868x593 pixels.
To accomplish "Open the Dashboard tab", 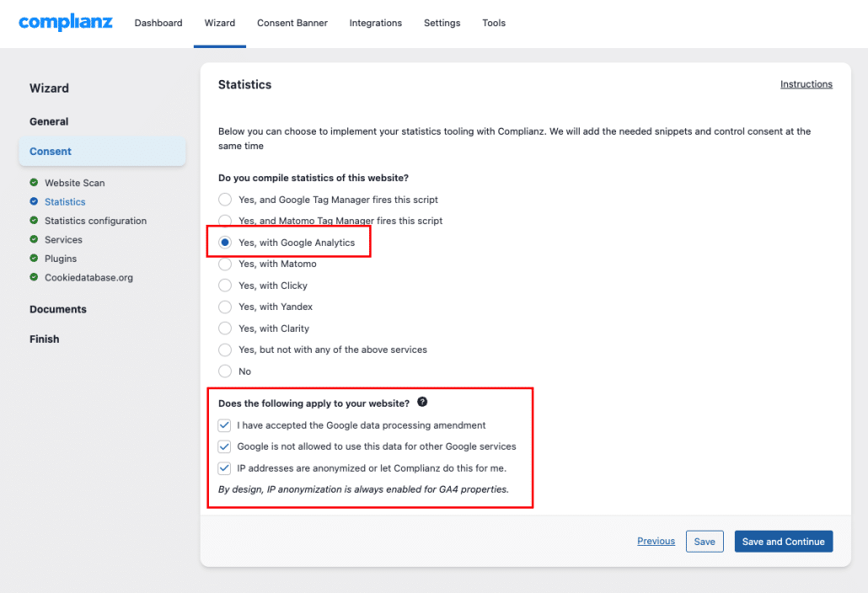I will 158,23.
